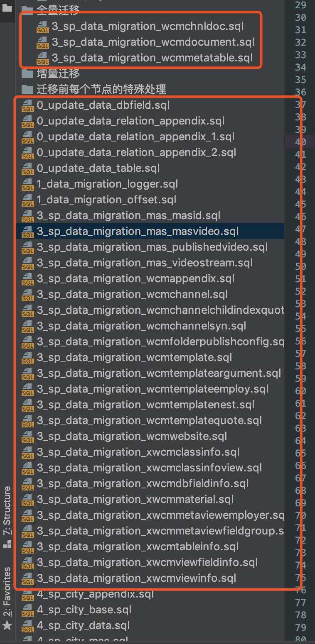
Task: Click line number 40 in the gutter
Action: [300, 142]
